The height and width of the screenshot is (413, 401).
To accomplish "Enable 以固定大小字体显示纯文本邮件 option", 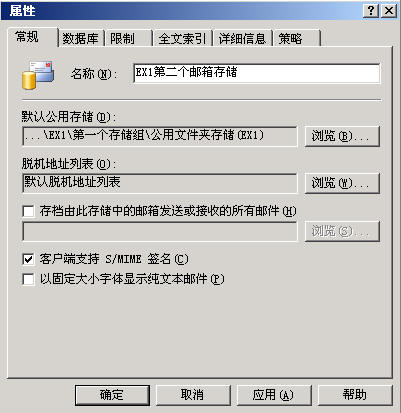I will pyautogui.click(x=28, y=279).
